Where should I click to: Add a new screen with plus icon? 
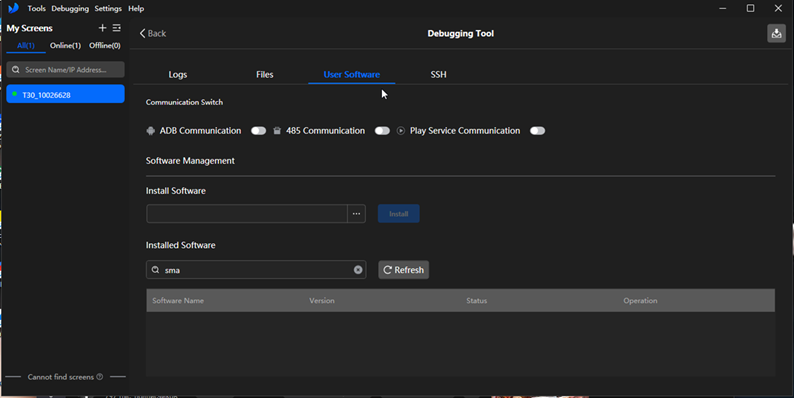pos(102,28)
